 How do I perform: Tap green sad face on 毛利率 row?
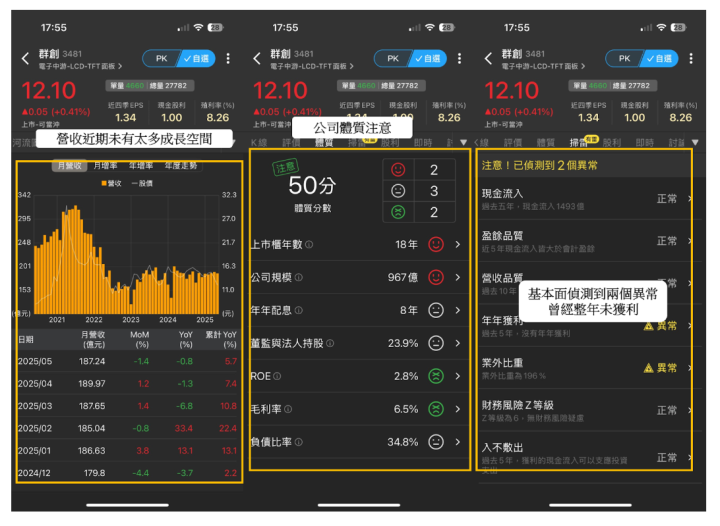(x=436, y=409)
